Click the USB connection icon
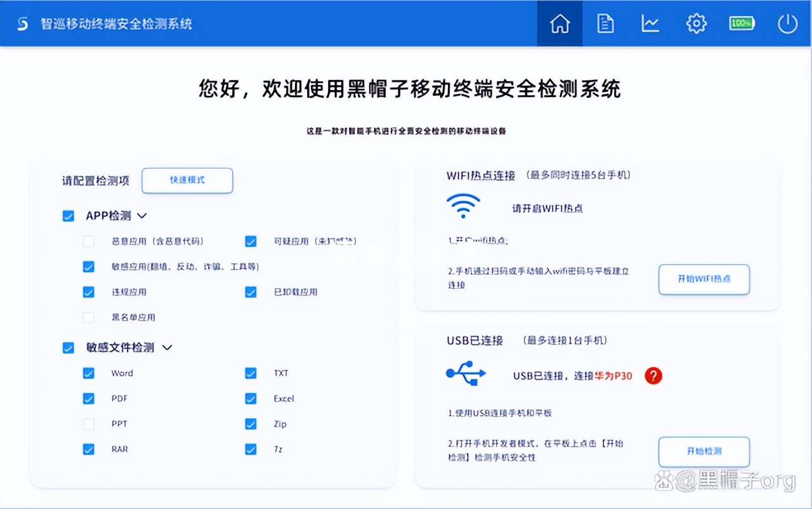 coord(465,374)
